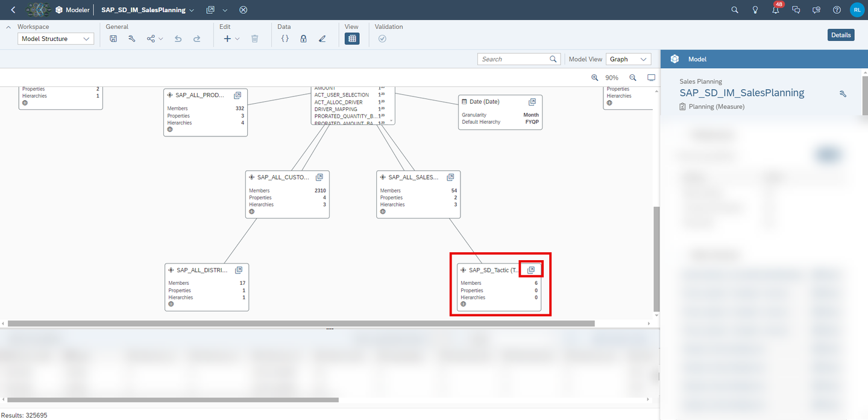Screen dimensions: 868x420
Task: Click the lock icon in Data
Action: coord(303,39)
